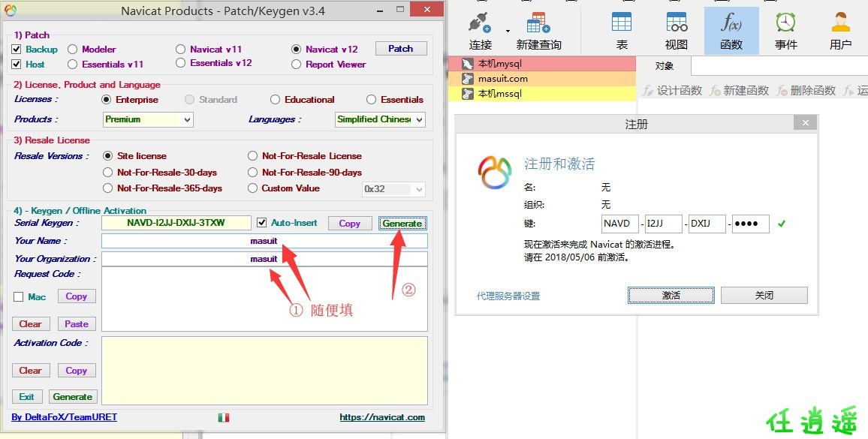Open the 事件 events section

(786, 31)
